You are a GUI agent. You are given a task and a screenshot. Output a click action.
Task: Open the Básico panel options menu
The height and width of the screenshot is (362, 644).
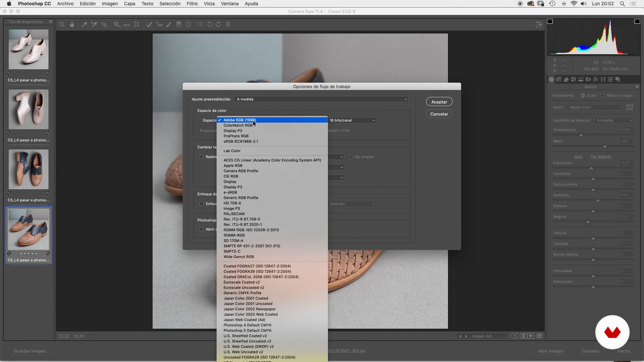pos(637,87)
